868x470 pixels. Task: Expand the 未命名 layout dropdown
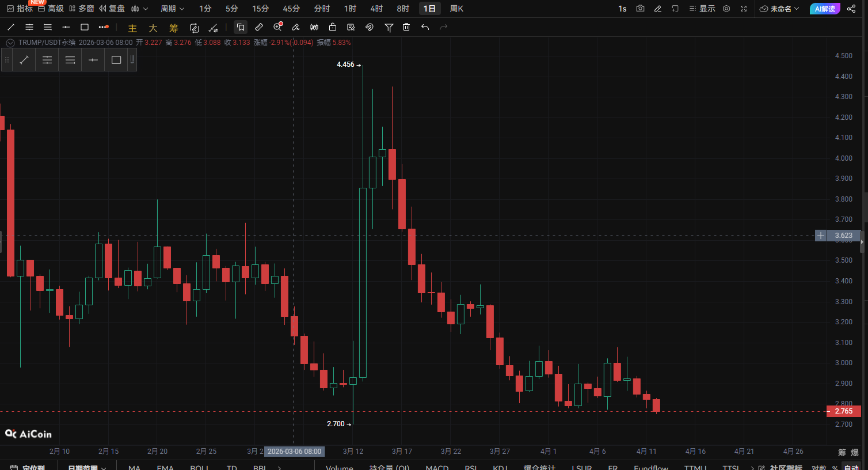click(x=780, y=9)
